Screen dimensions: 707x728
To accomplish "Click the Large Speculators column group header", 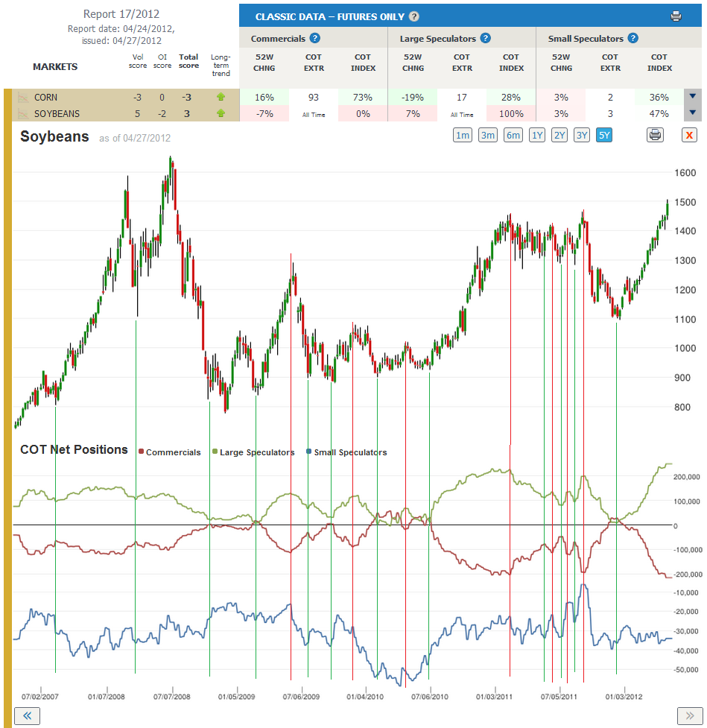I will (438, 39).
